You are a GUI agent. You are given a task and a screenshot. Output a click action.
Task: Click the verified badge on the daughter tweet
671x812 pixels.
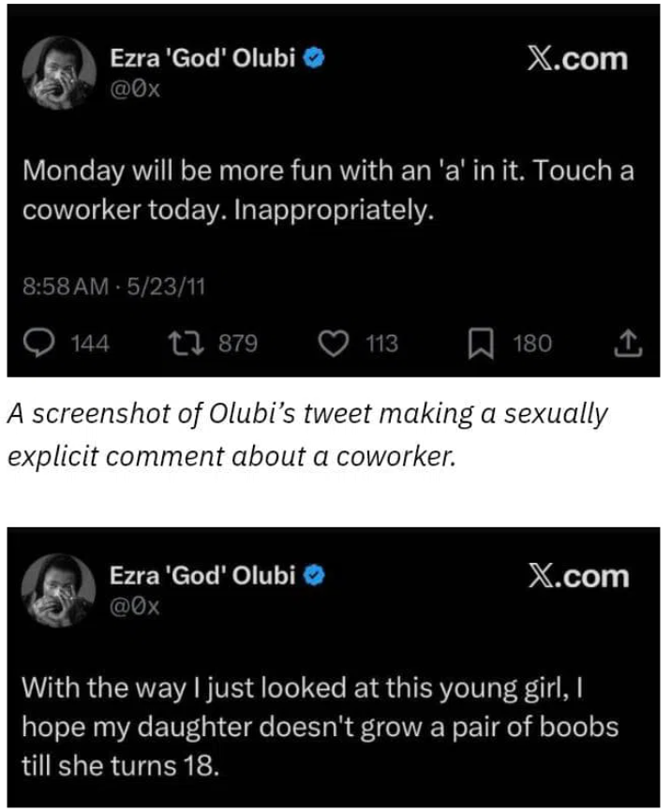point(317,574)
